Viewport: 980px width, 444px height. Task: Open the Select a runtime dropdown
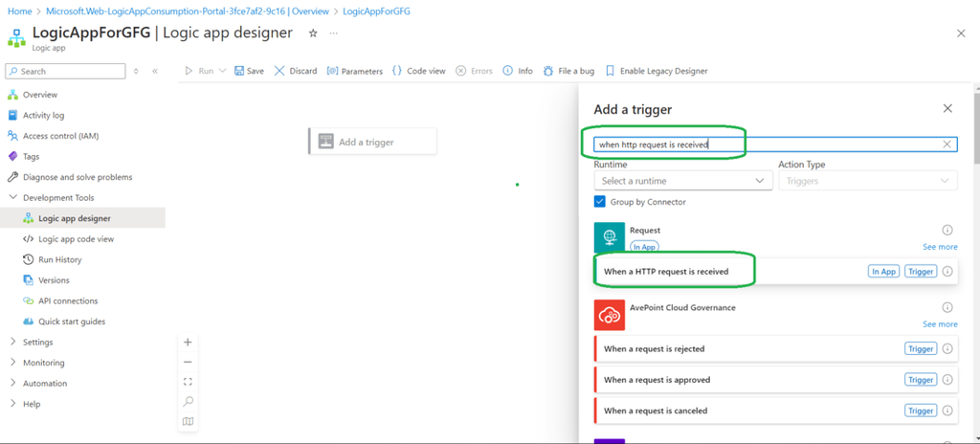point(683,181)
